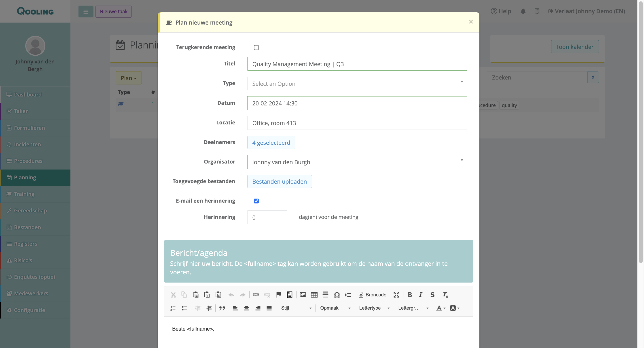Maximize the editor with the fullscreen icon
The height and width of the screenshot is (348, 644).
(396, 295)
